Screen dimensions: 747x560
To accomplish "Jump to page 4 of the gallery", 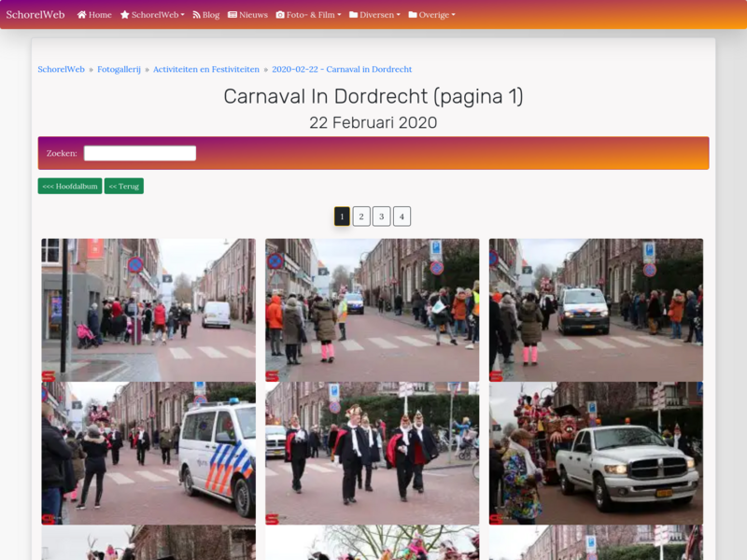I will pyautogui.click(x=402, y=217).
